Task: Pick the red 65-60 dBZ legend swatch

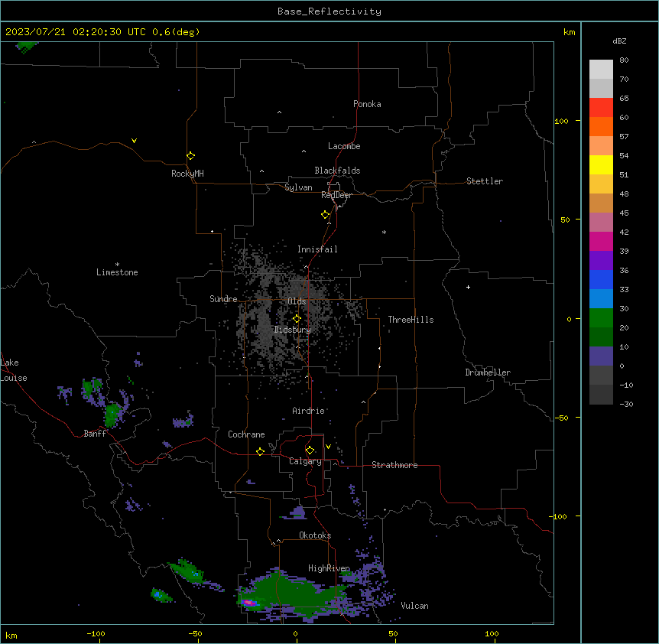Action: tap(601, 107)
